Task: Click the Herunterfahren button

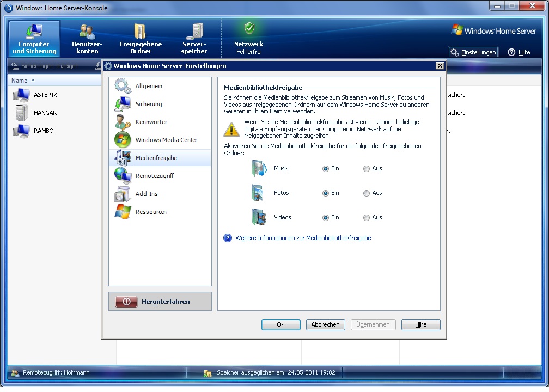Action: 160,302
